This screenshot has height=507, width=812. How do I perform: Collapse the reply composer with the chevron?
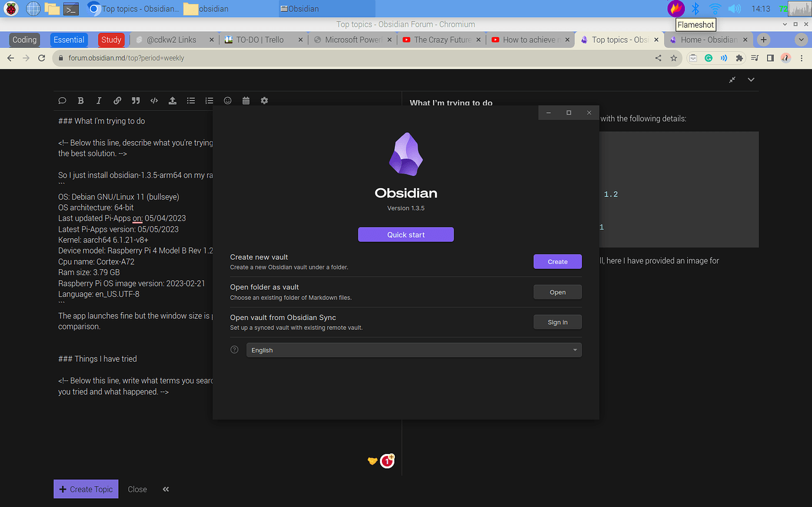coord(751,79)
